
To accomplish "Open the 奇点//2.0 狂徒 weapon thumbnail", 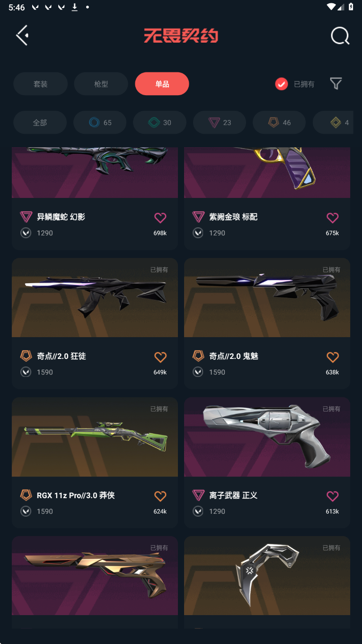I will coord(95,297).
